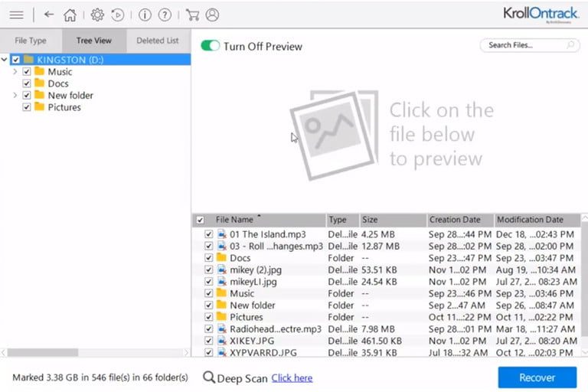Collapse the KINGSTON (D:) drive node
588x392 pixels.
click(x=6, y=60)
